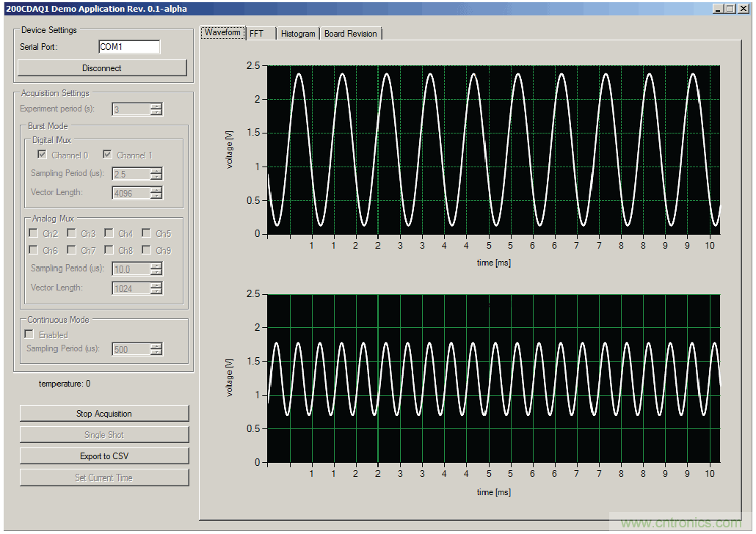
Task: Click the Experiment period spinner arrows
Action: coord(156,109)
